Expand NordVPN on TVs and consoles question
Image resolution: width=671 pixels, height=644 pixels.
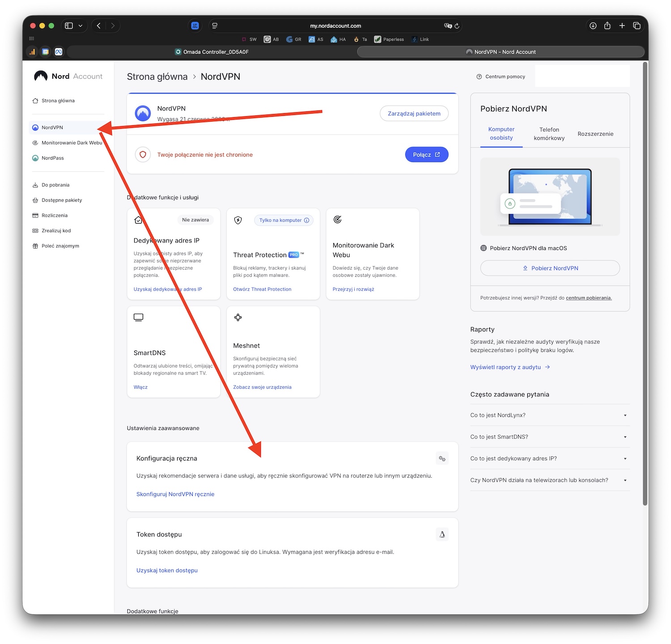click(x=549, y=480)
